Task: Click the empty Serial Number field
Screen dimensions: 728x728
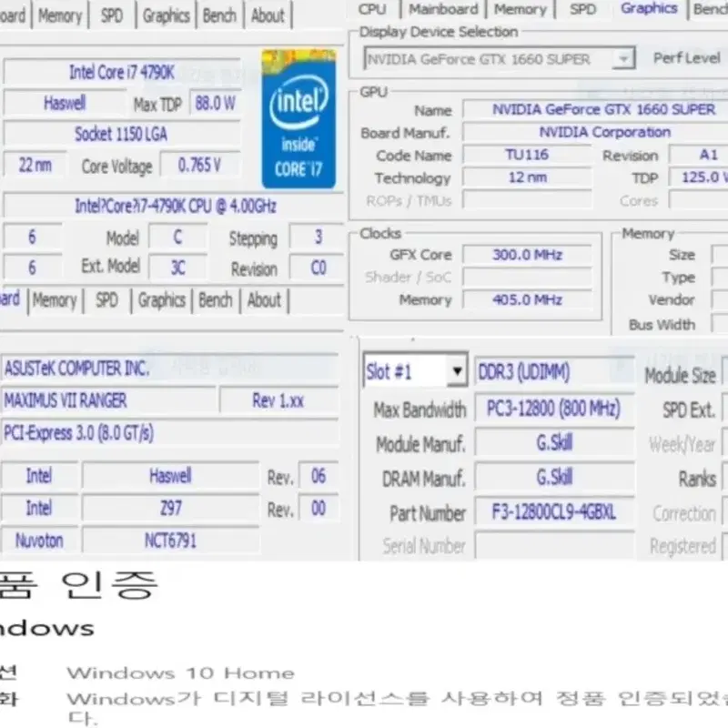Action: pyautogui.click(x=554, y=545)
